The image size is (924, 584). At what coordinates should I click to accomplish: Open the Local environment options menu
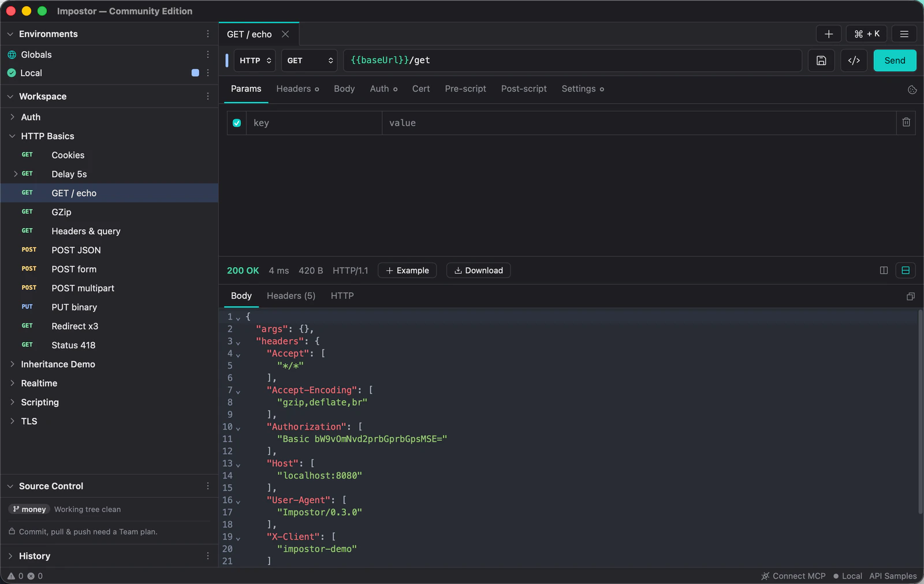point(208,73)
